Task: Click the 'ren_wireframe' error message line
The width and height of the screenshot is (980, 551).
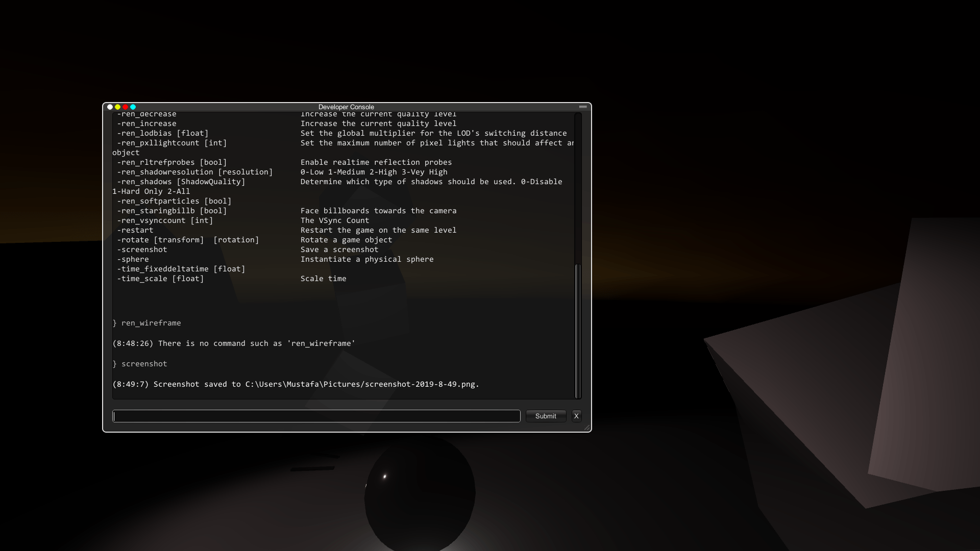Action: (234, 343)
